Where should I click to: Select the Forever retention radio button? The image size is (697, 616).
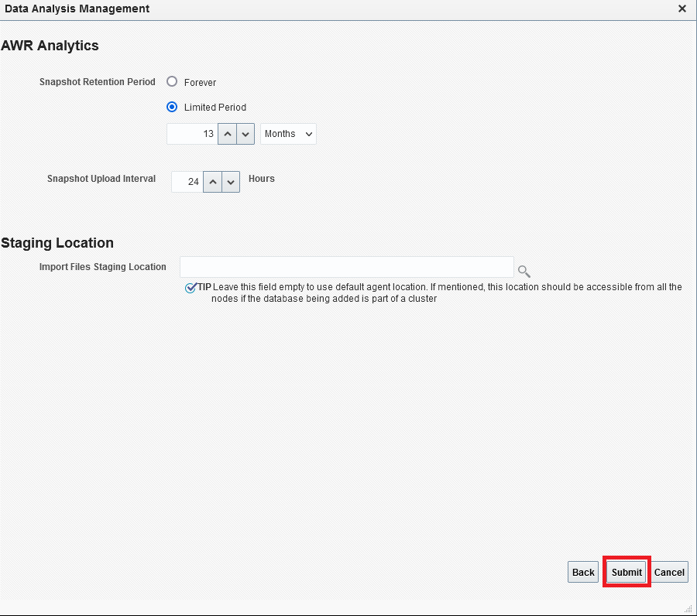pyautogui.click(x=172, y=82)
